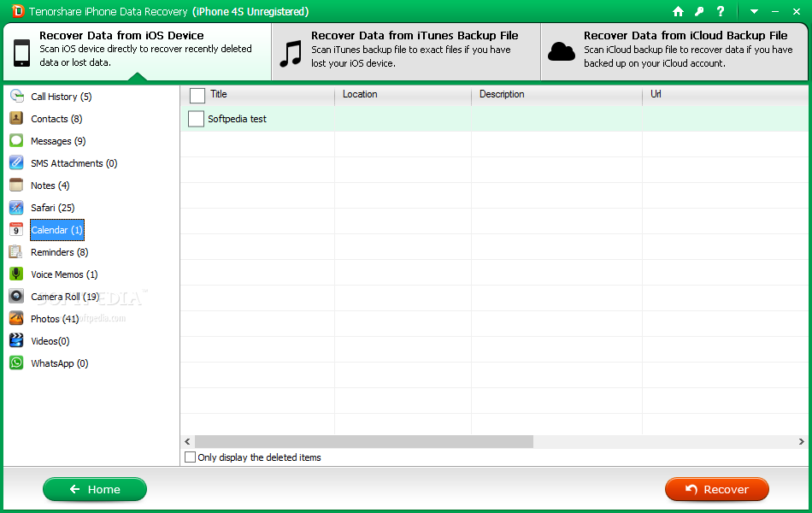Image resolution: width=812 pixels, height=513 pixels.
Task: Open registration via the key icon
Action: pos(700,11)
